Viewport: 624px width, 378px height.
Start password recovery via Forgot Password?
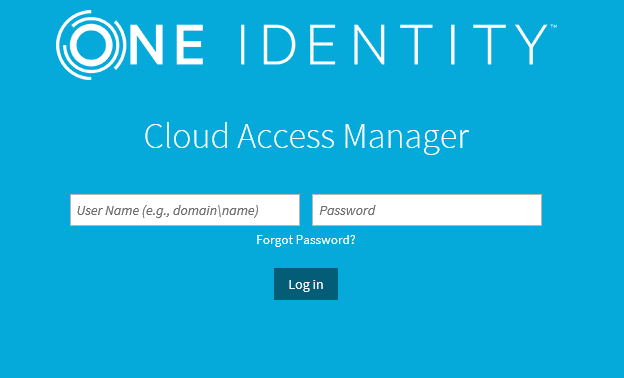pyautogui.click(x=306, y=240)
